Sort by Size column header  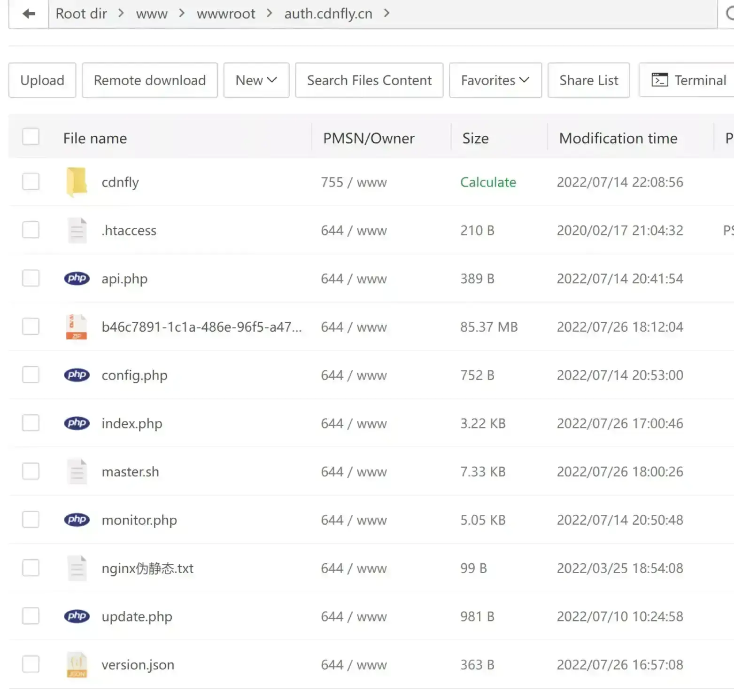click(475, 138)
